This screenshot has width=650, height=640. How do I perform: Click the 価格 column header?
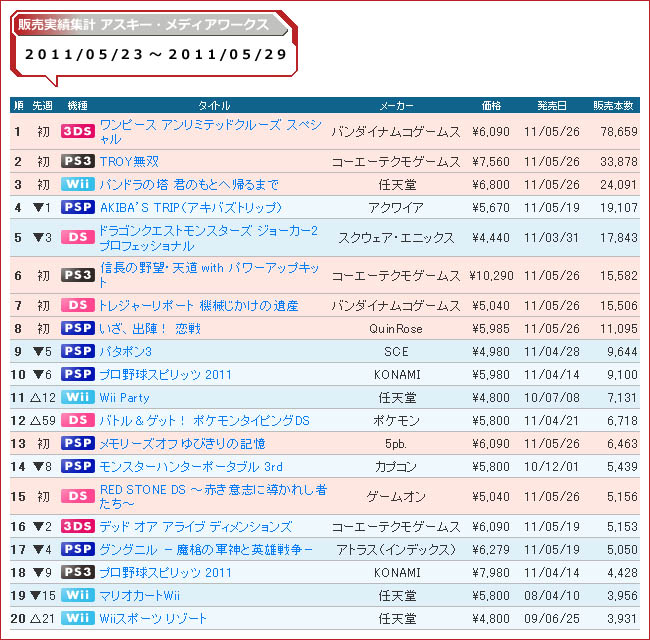click(491, 106)
